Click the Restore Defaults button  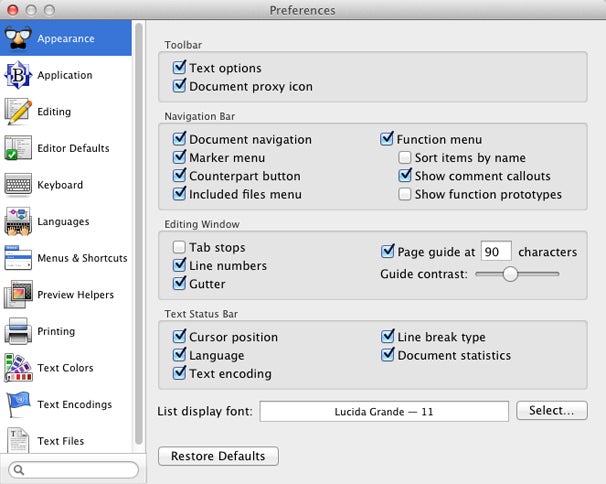tap(218, 456)
